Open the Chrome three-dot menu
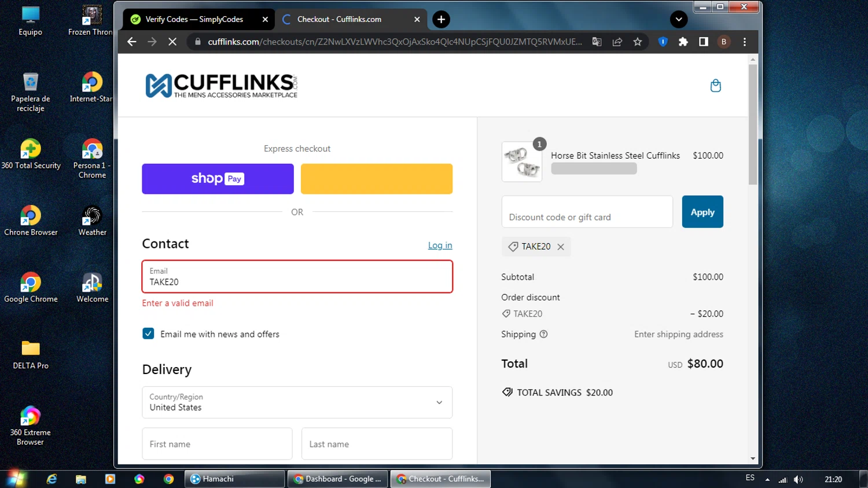868x488 pixels. pos(745,42)
